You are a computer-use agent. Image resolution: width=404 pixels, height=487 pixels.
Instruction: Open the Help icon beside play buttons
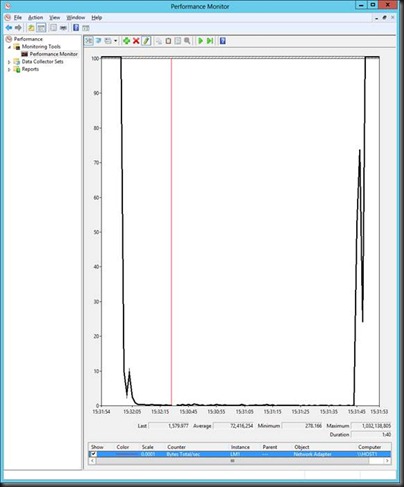point(223,41)
